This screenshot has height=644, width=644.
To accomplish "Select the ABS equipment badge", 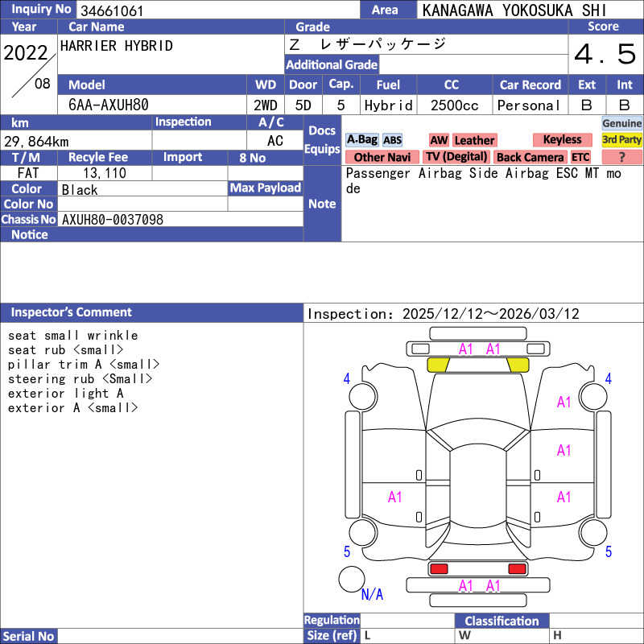I will tap(392, 140).
